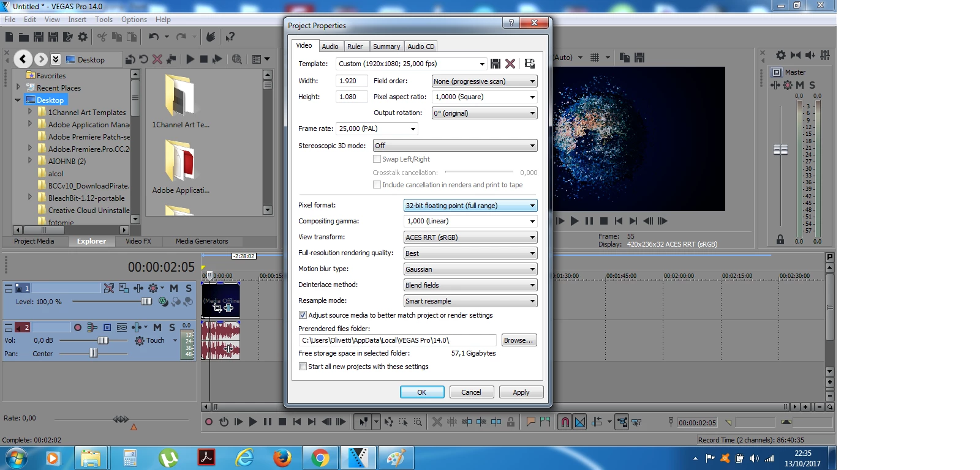The height and width of the screenshot is (470, 980).
Task: Open the Motion blur type dropdown
Action: tap(470, 269)
